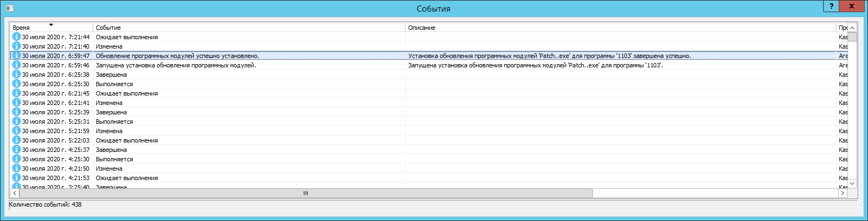Select 'Выполняется' event at 6:25:30

click(114, 84)
